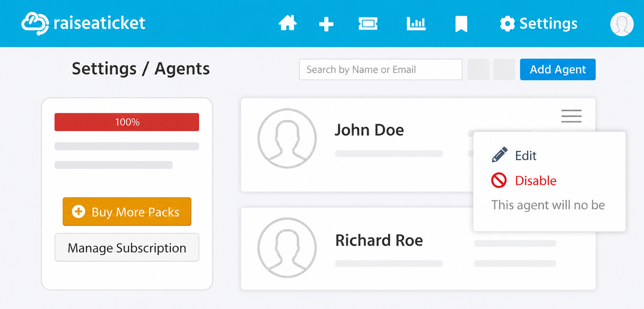Click the Add Agent button
Screen dimensions: 644x309
click(558, 69)
